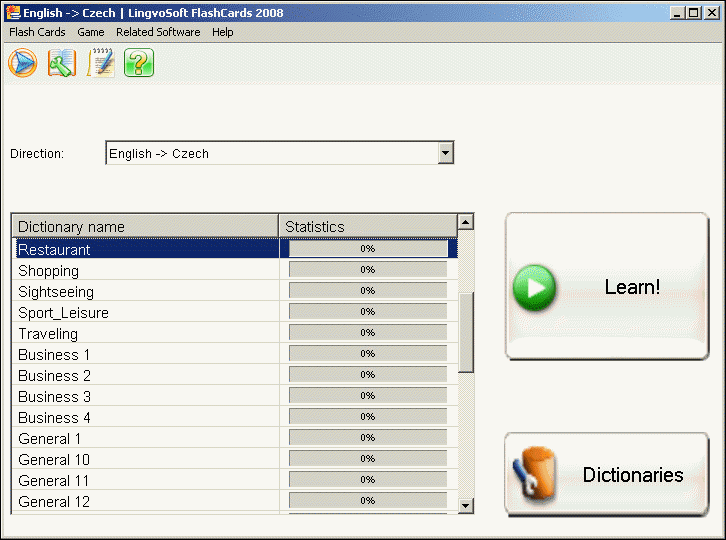
Task: Select the General 11 dictionary
Action: tap(235, 480)
